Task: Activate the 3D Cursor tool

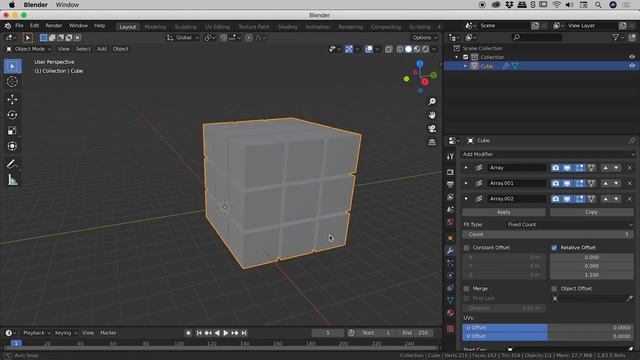Action: pos(12,82)
